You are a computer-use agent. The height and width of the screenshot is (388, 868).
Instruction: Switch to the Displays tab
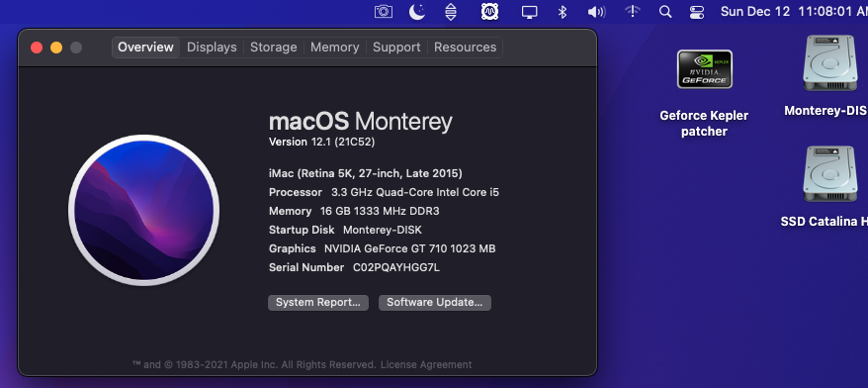[212, 48]
